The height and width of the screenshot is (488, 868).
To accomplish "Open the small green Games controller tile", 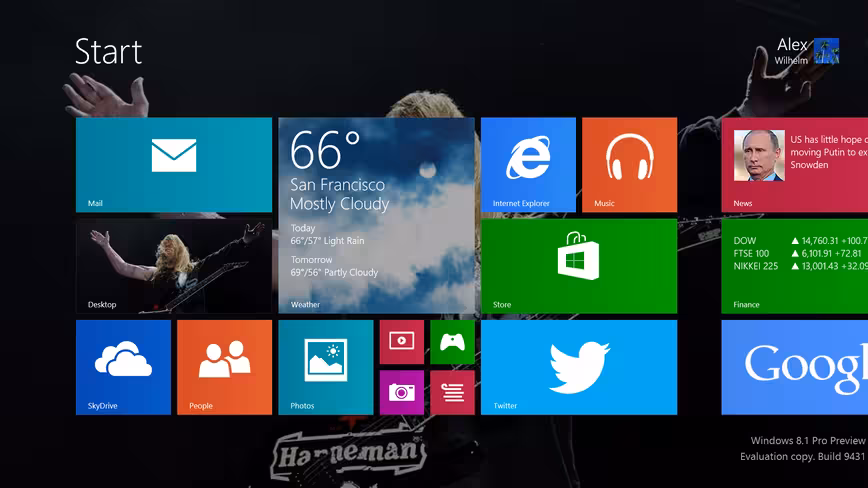I will [452, 342].
